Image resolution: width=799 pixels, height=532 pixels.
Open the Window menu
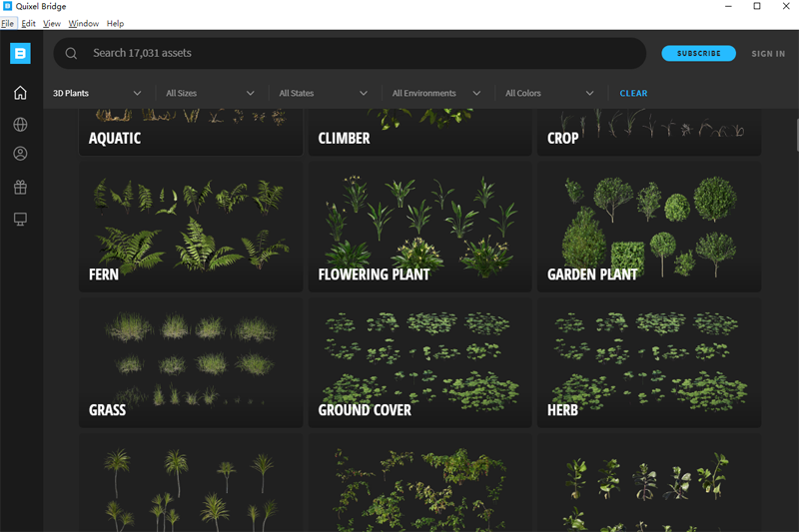(84, 23)
